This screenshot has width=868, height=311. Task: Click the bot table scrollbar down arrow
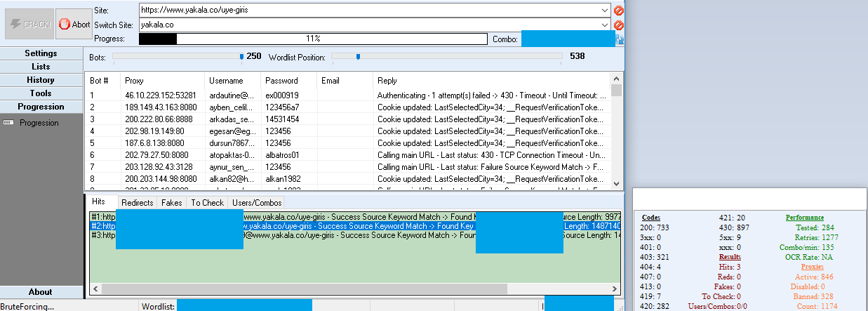click(617, 183)
